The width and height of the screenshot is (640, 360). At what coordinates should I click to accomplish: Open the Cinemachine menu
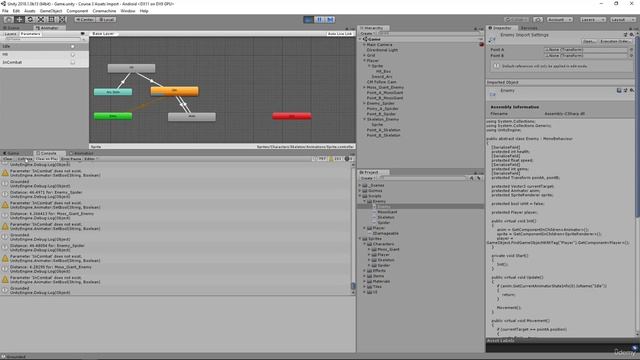104,11
